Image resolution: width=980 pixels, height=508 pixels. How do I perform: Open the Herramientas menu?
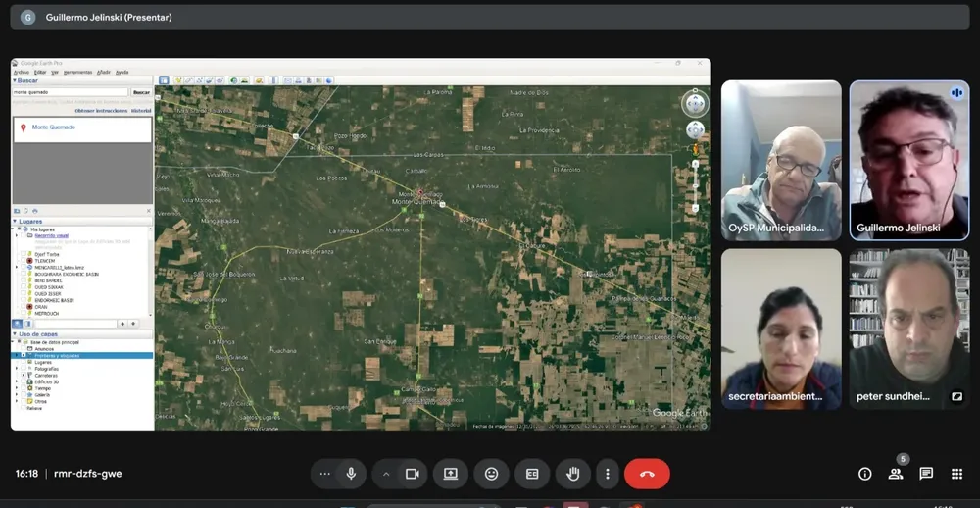pyautogui.click(x=78, y=72)
